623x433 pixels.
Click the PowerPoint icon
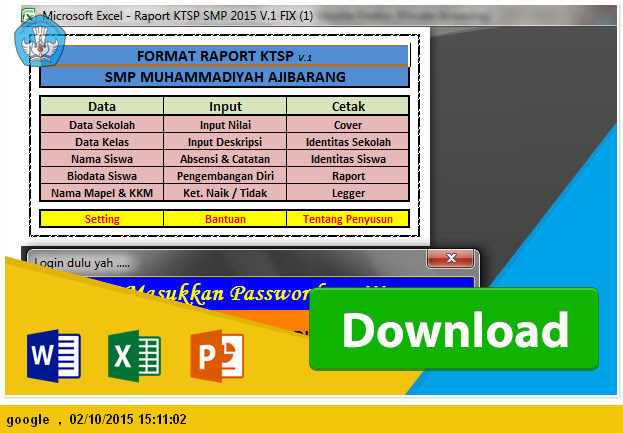(217, 356)
